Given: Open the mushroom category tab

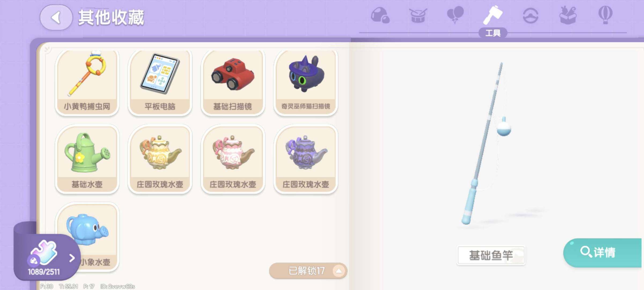Looking at the screenshot, I should point(380,15).
